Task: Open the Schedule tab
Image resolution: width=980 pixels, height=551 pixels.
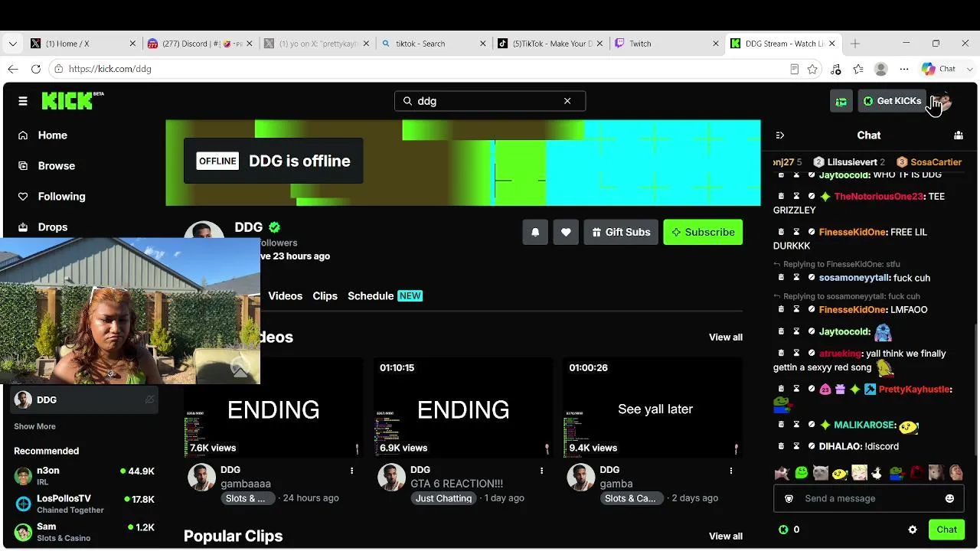Action: click(x=385, y=296)
